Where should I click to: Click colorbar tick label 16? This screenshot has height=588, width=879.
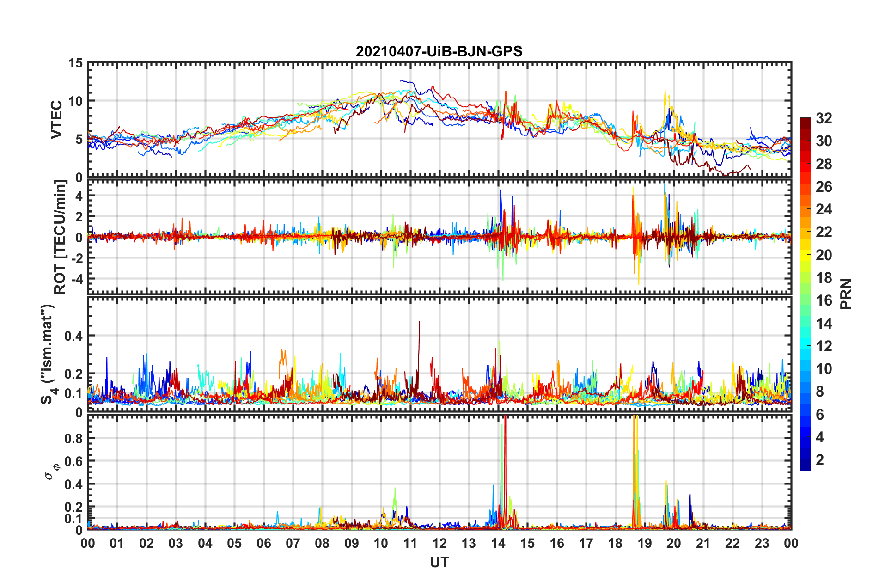(x=824, y=300)
